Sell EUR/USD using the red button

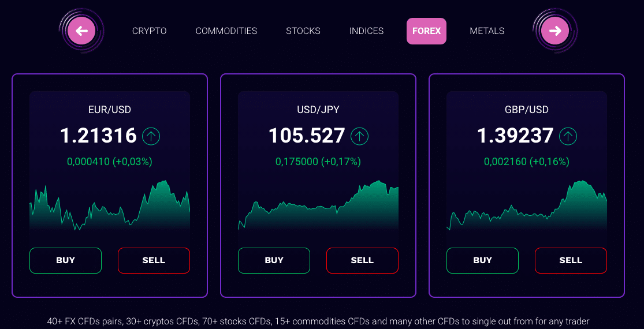(x=154, y=260)
